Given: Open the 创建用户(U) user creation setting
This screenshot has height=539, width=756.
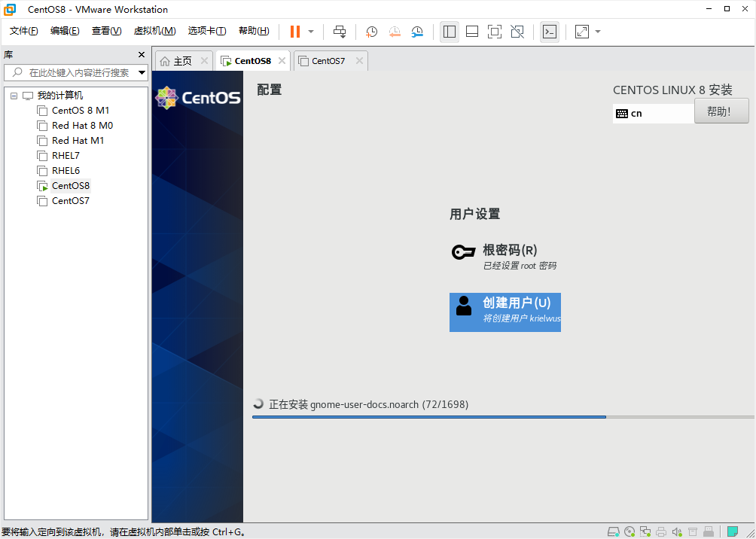Looking at the screenshot, I should click(x=505, y=312).
